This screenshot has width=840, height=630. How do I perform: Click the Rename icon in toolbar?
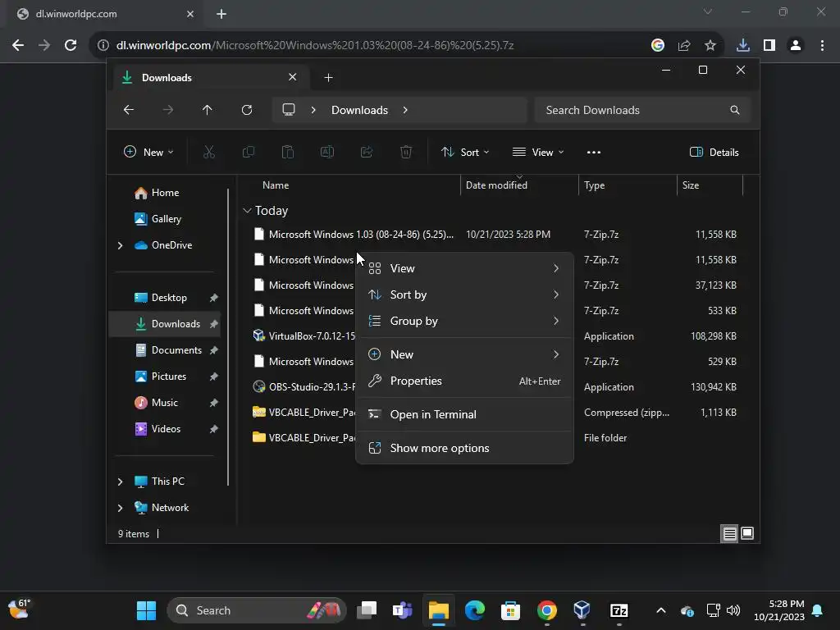[326, 152]
